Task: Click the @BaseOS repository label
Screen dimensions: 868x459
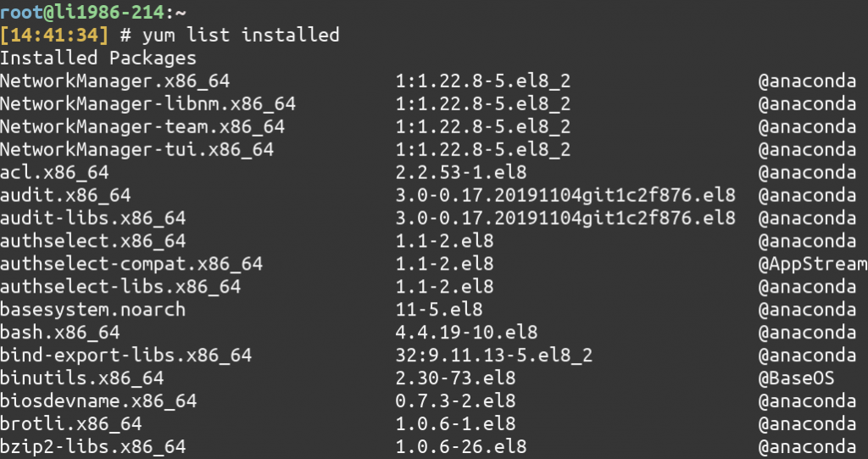Action: click(x=796, y=378)
